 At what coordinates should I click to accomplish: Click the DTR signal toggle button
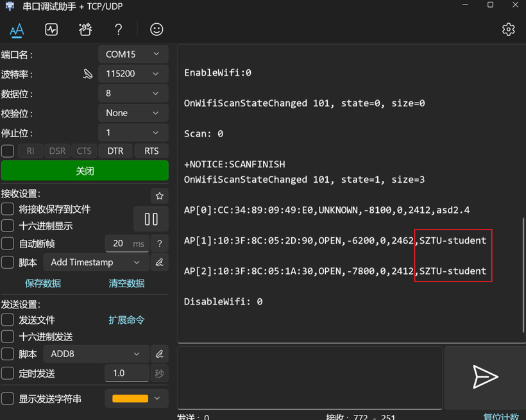point(115,151)
